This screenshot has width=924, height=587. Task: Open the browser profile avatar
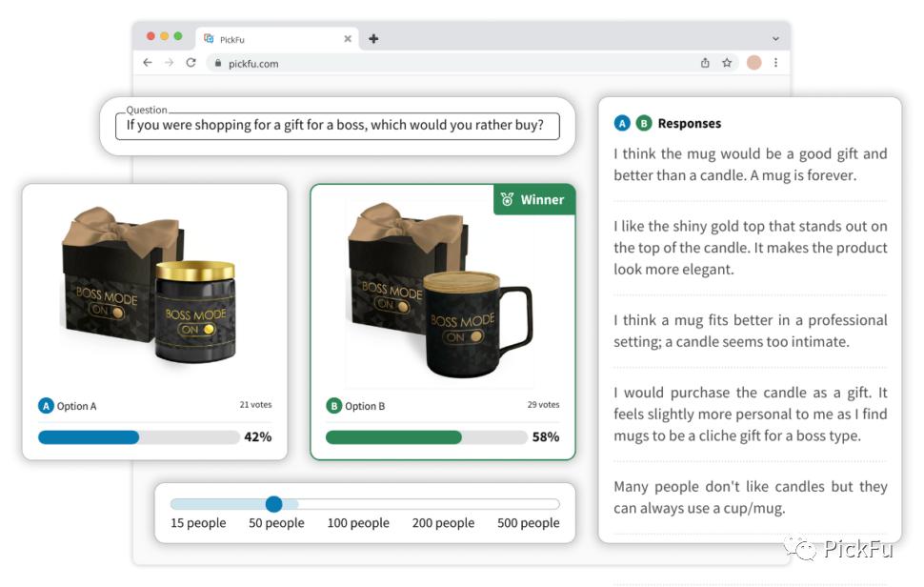coord(753,63)
